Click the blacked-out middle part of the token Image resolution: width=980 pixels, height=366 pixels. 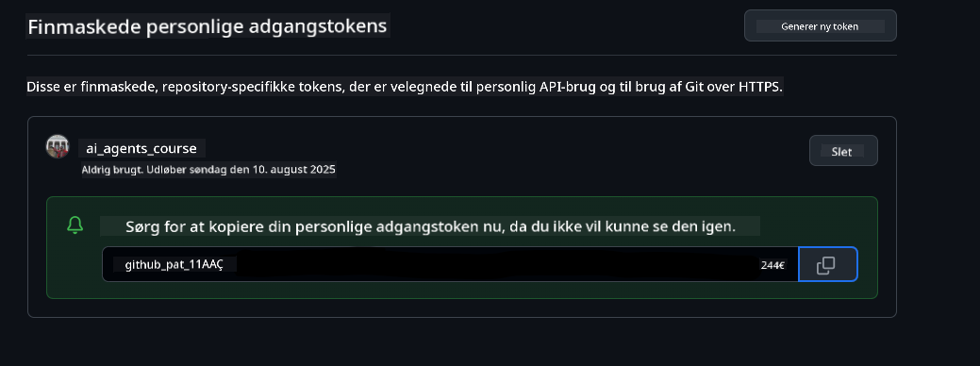tap(497, 264)
